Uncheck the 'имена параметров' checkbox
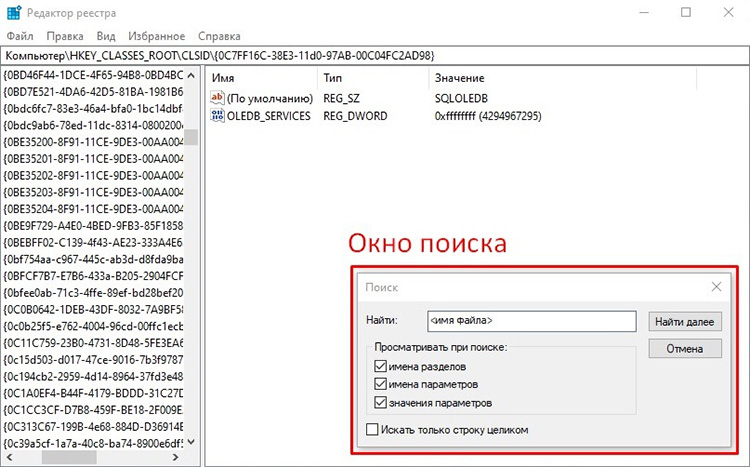This screenshot has width=750, height=467. (380, 384)
